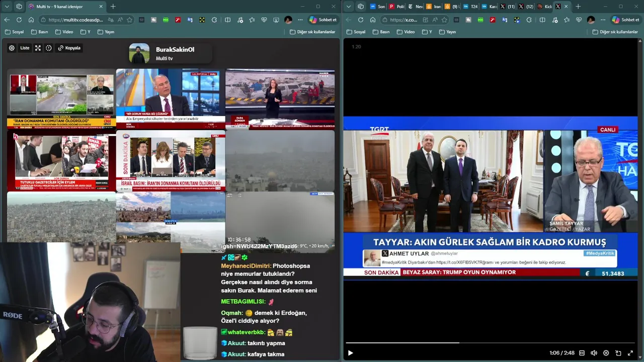This screenshot has height=362, width=644.
Task: Mute X video volume speaker icon
Action: pos(594,353)
